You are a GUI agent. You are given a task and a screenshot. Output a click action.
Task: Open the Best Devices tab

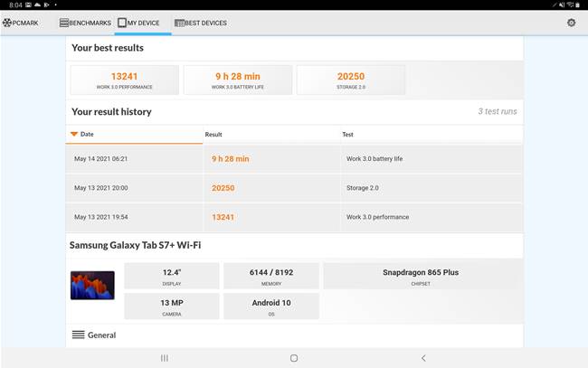[x=201, y=23]
